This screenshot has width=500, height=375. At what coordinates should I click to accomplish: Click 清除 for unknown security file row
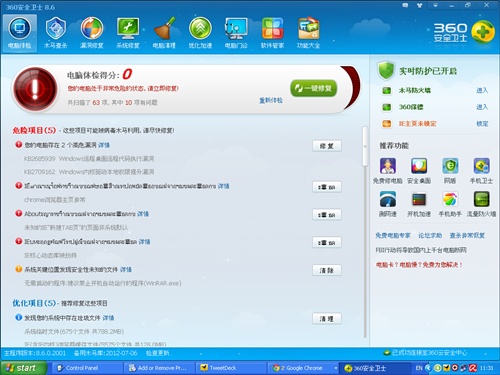pos(327,270)
